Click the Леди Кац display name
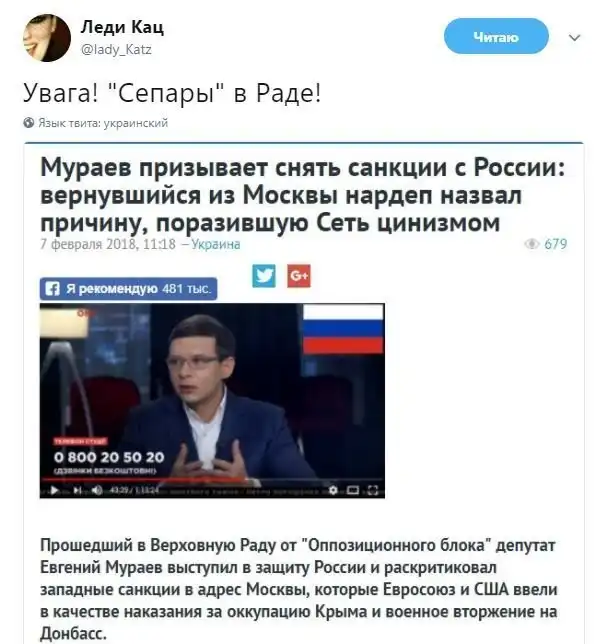Viewport: 613px width, 644px height. click(122, 28)
